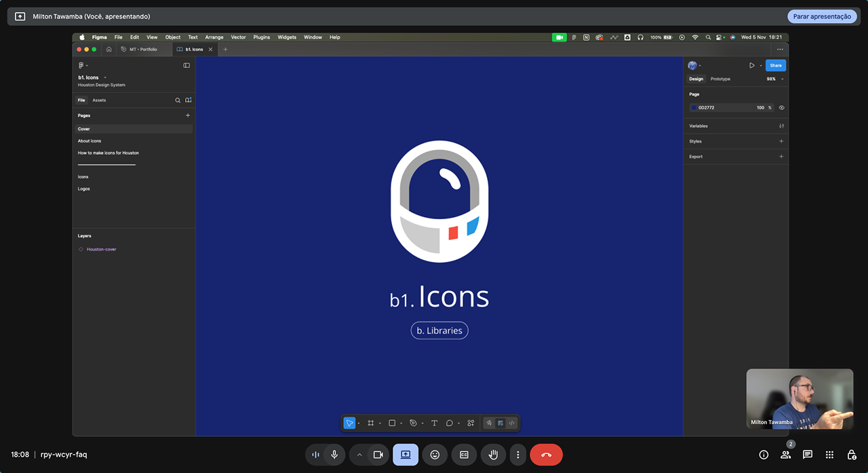Image resolution: width=868 pixels, height=473 pixels.
Task: Open the 98% zoom dropdown
Action: coord(775,79)
